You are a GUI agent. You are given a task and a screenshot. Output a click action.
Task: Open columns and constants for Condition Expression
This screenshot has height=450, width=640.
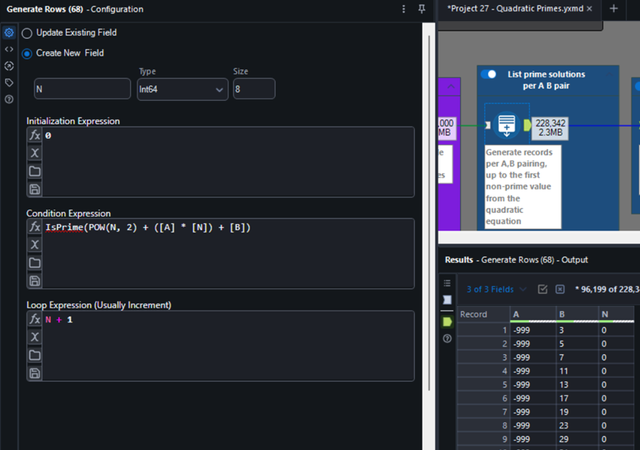pyautogui.click(x=35, y=245)
